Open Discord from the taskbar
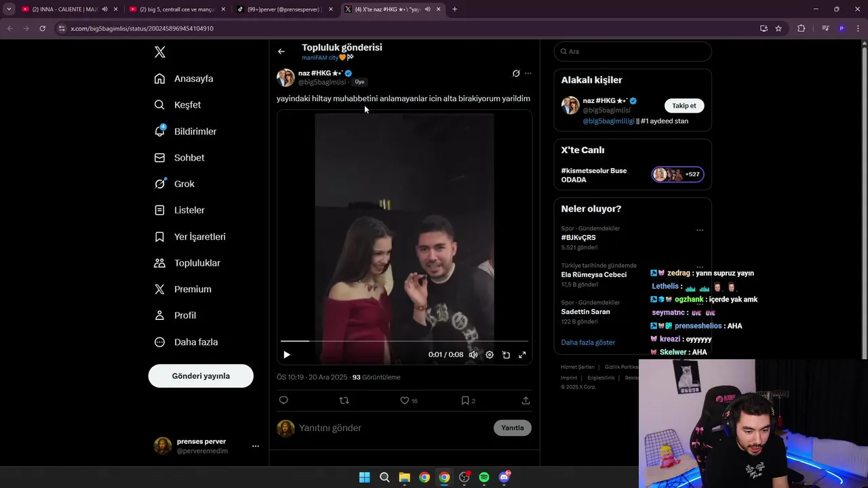868x488 pixels. coord(504,477)
